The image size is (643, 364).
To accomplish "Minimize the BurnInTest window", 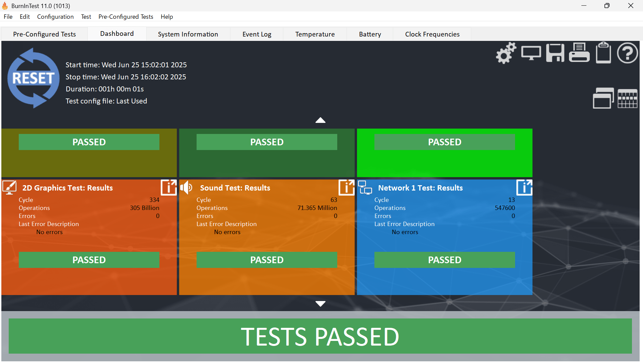I will [584, 6].
